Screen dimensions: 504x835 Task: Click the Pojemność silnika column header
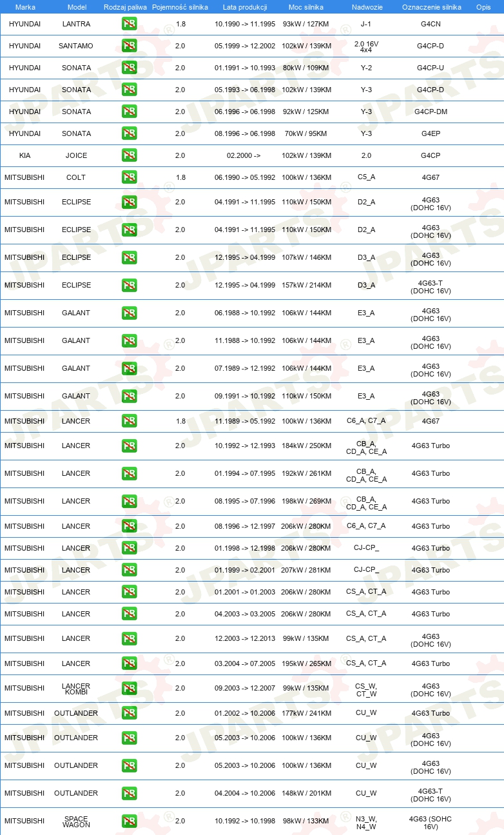pyautogui.click(x=180, y=7)
